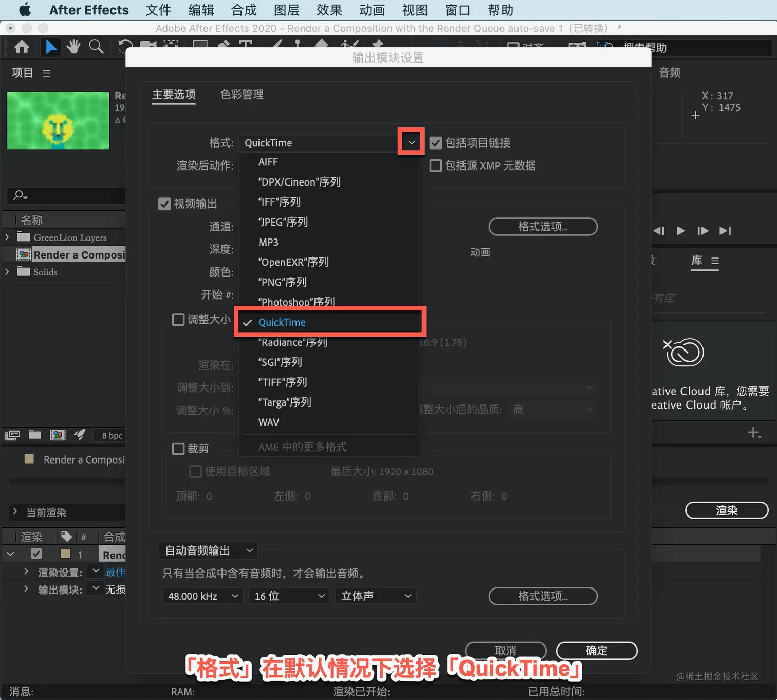Click the New Folder icon in project panel
Screen dimensions: 777x700
click(x=35, y=435)
